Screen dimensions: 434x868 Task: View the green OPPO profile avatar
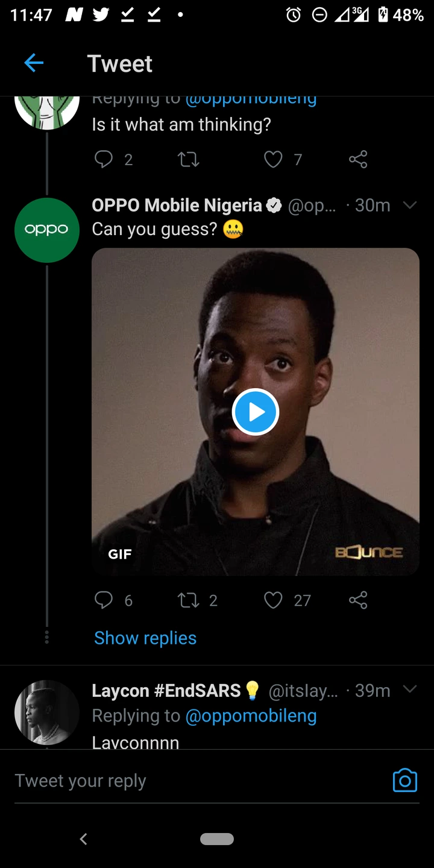tap(47, 230)
